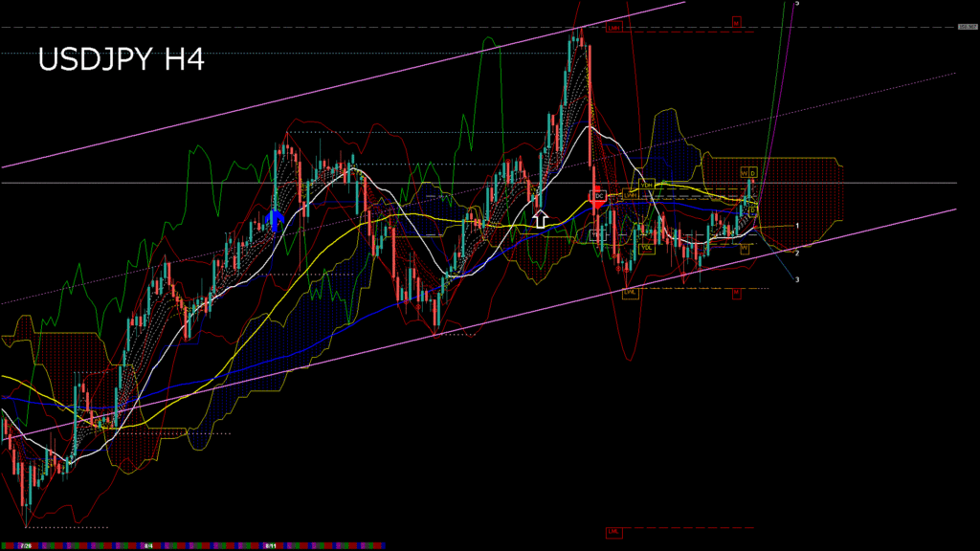Screen dimensions: 980x551
Task: Click the upper W box label
Action: pyautogui.click(x=744, y=172)
